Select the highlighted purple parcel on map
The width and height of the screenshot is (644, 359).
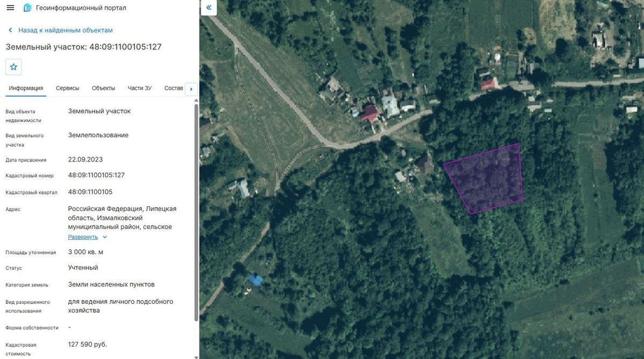487,180
